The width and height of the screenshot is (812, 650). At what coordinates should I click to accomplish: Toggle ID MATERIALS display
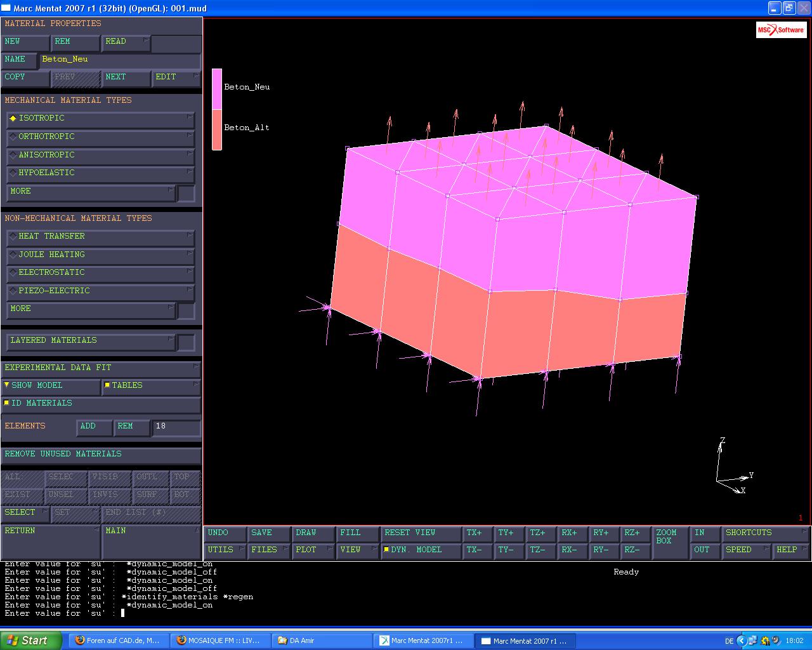[x=101, y=404]
